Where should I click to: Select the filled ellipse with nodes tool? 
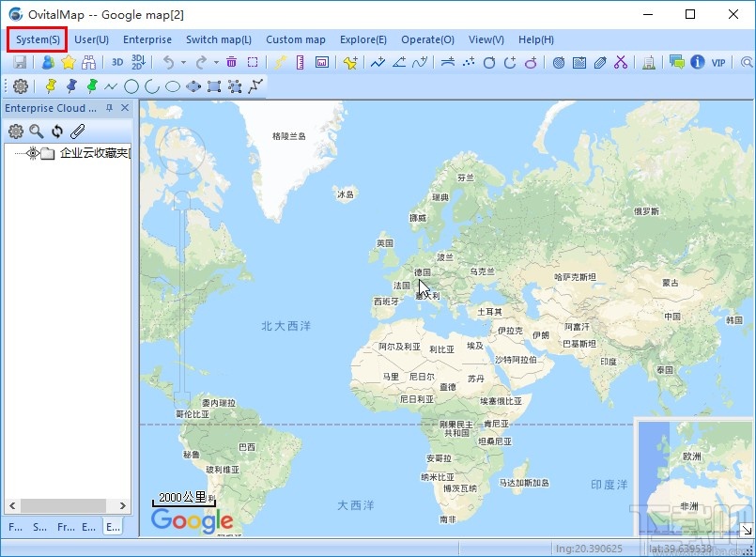point(193,86)
